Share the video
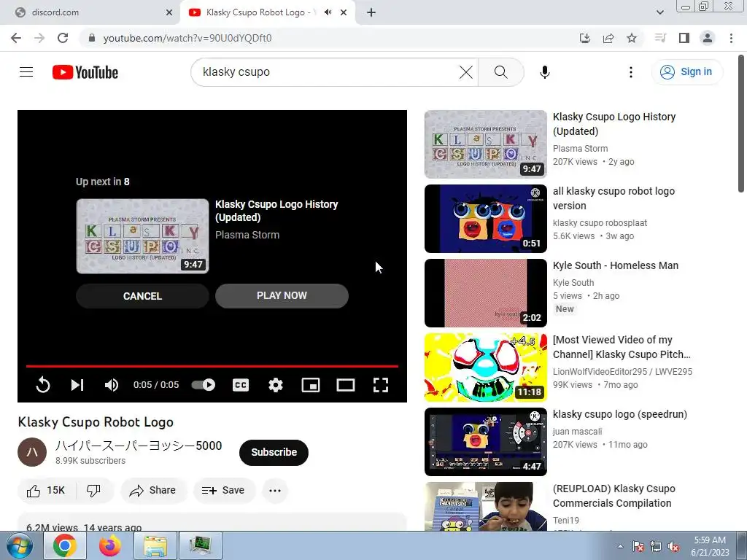This screenshot has height=560, width=747. (x=153, y=491)
